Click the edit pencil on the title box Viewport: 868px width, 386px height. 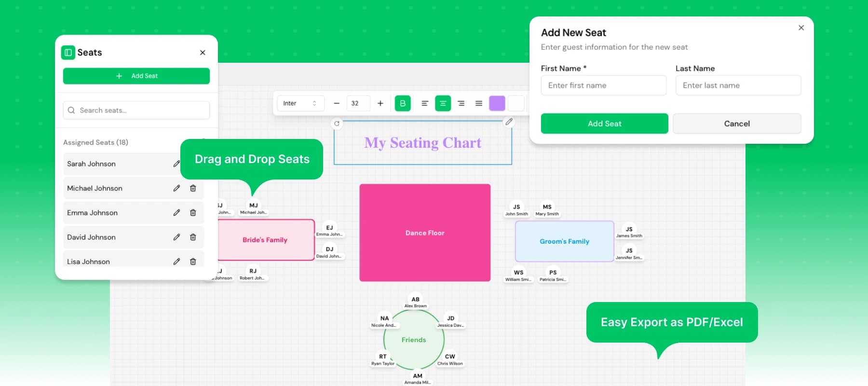[509, 122]
